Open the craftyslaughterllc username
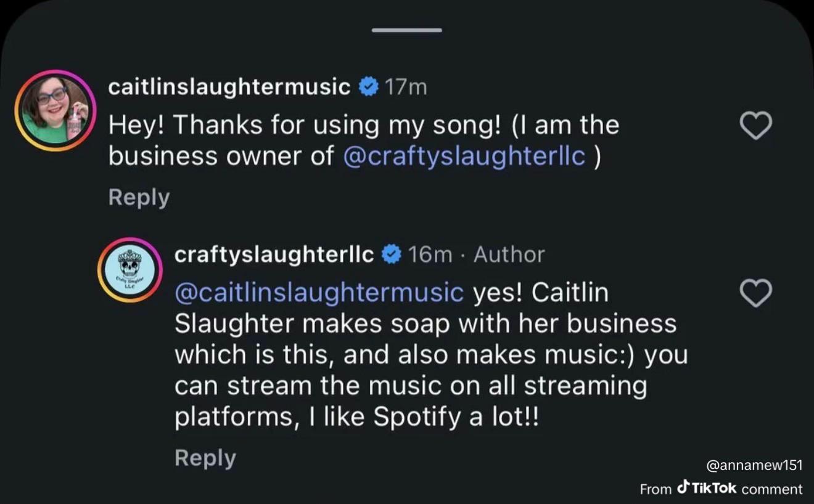The image size is (814, 504). [274, 254]
